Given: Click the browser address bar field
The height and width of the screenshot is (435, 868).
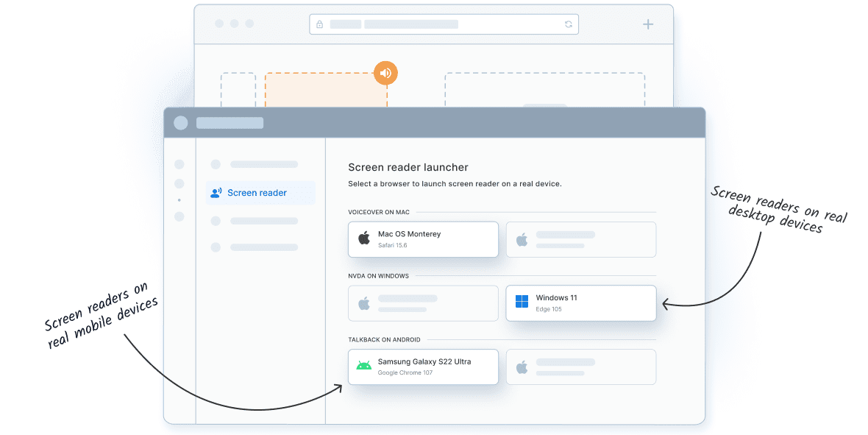Looking at the screenshot, I should pyautogui.click(x=441, y=24).
